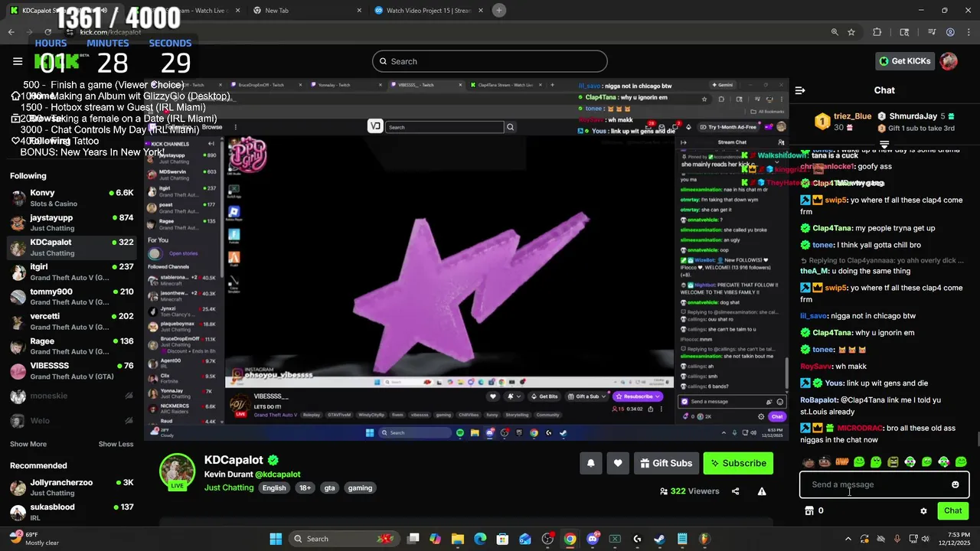Open the emoji picker in message box
The image size is (980, 551).
tap(955, 484)
